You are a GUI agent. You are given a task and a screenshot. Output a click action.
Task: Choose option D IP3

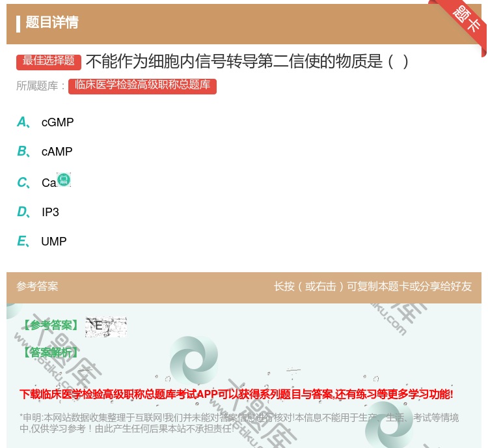tap(38, 212)
